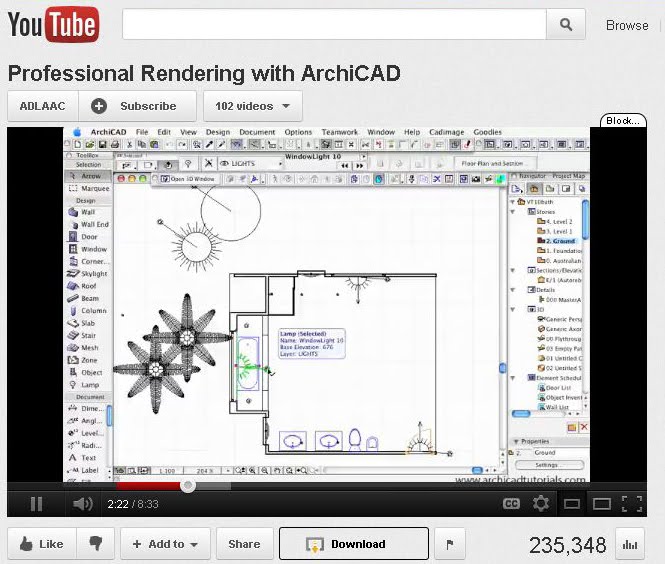
Task: Click Open 3D Window
Action: (188, 179)
